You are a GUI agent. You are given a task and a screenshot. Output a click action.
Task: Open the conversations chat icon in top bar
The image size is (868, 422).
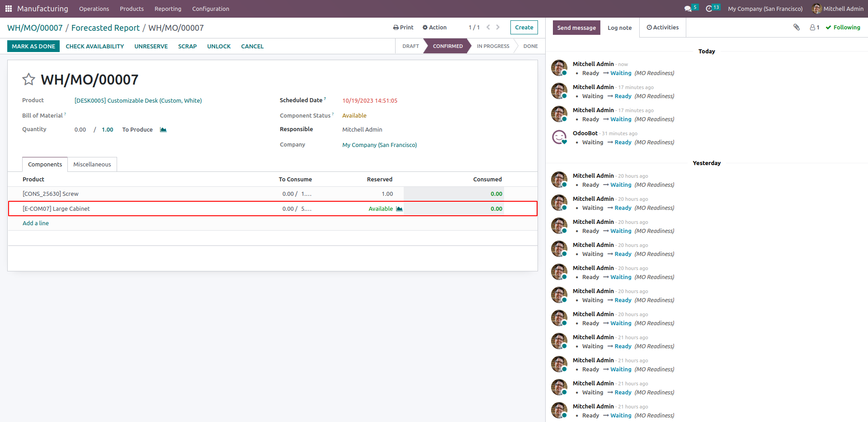pos(688,9)
